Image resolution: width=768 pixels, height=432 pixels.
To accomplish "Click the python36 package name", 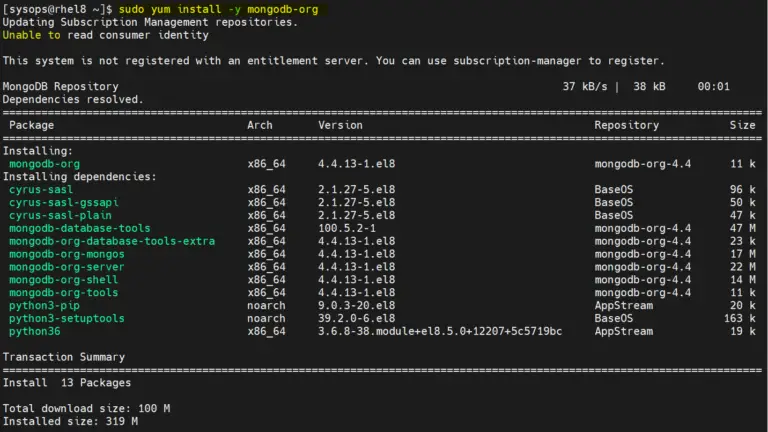I will click(x=34, y=332).
